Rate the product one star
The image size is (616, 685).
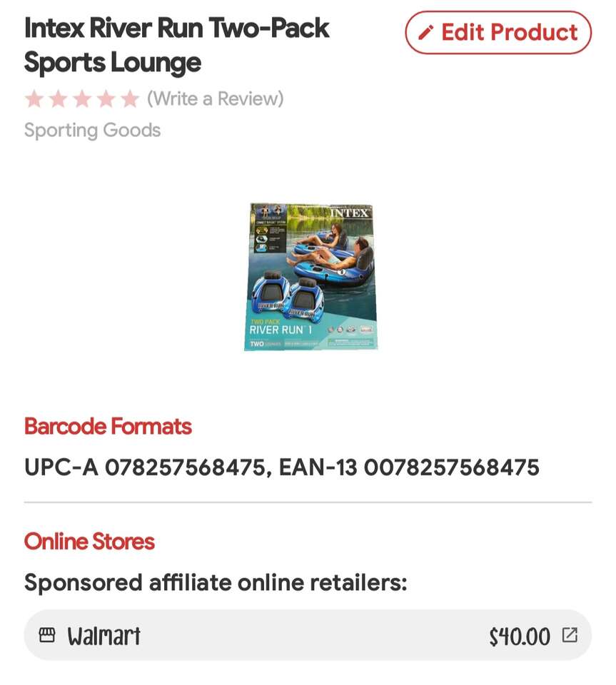click(x=34, y=98)
